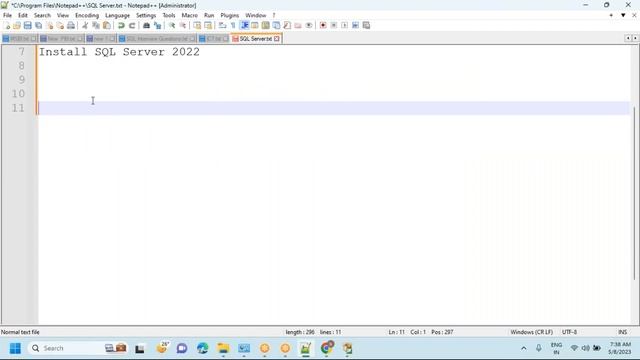Undo the last edit
The height and width of the screenshot is (360, 640).
coord(121,25)
